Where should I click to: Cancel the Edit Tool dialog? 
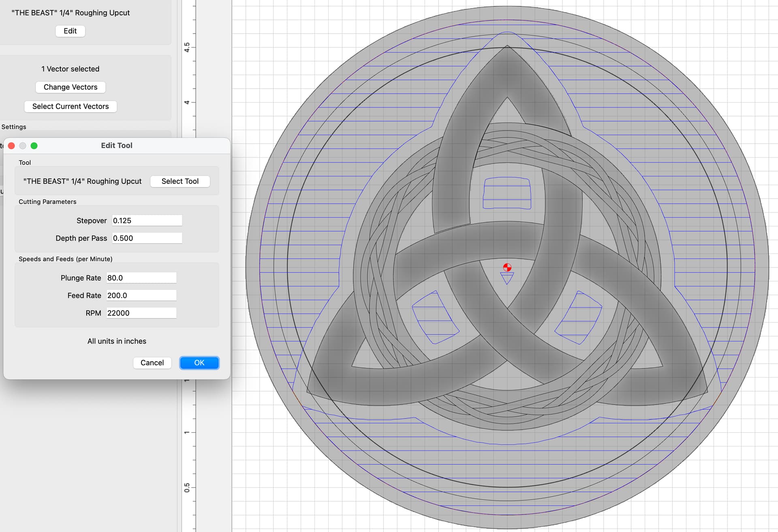[152, 363]
